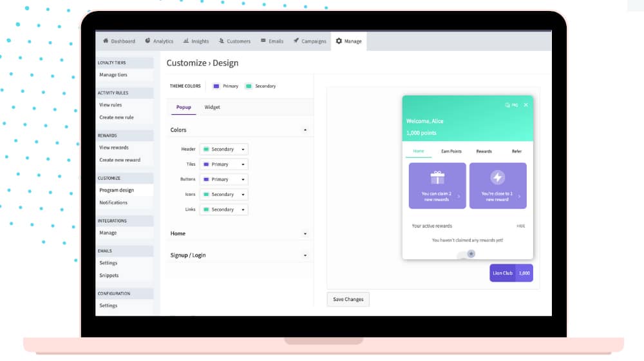Click the Save Changes button
Image resolution: width=644 pixels, height=361 pixels.
pos(348,299)
